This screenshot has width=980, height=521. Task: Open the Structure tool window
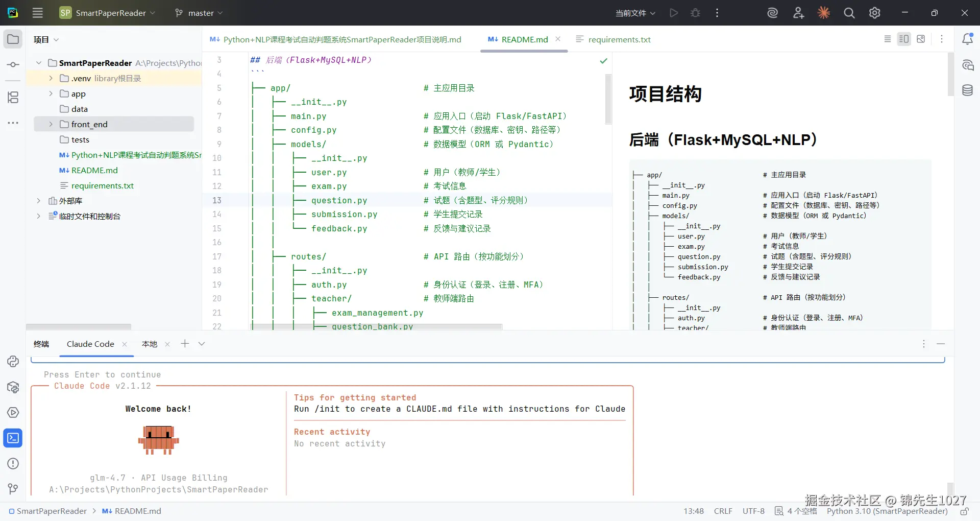point(13,97)
